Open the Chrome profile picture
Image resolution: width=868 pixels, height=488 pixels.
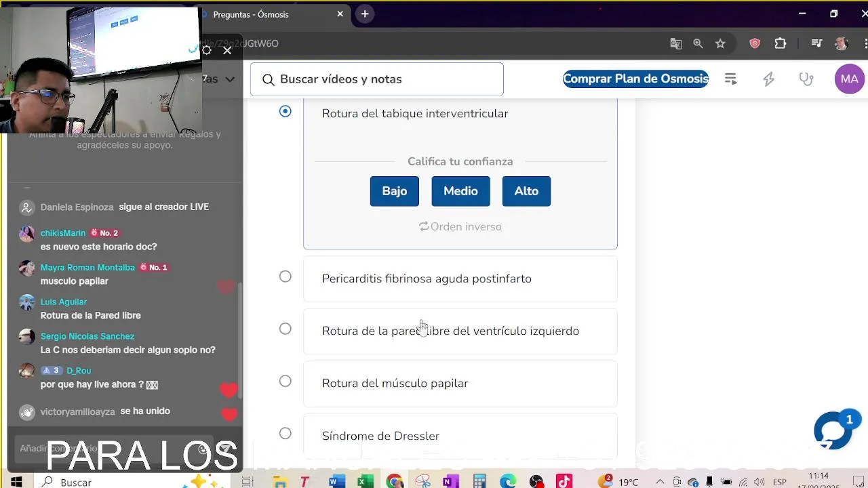(x=842, y=43)
